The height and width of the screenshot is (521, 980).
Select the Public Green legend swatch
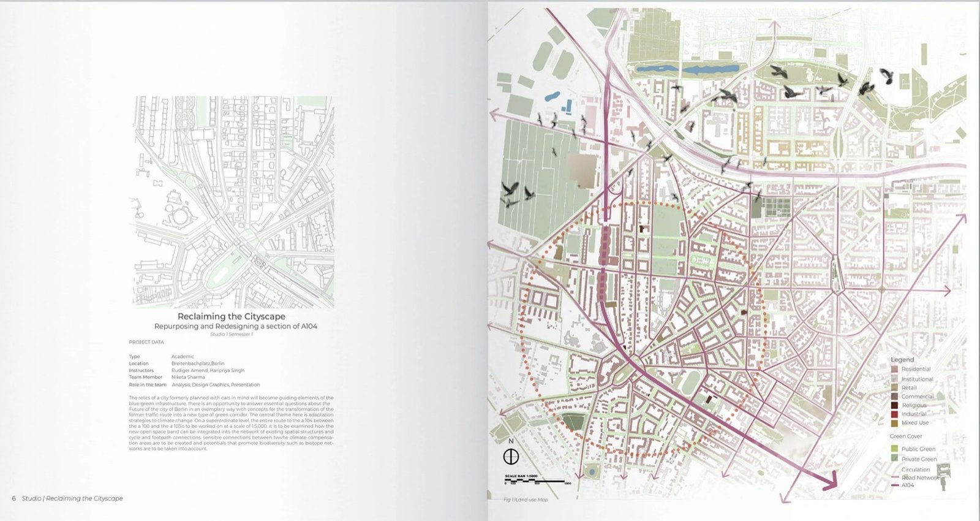(x=895, y=449)
